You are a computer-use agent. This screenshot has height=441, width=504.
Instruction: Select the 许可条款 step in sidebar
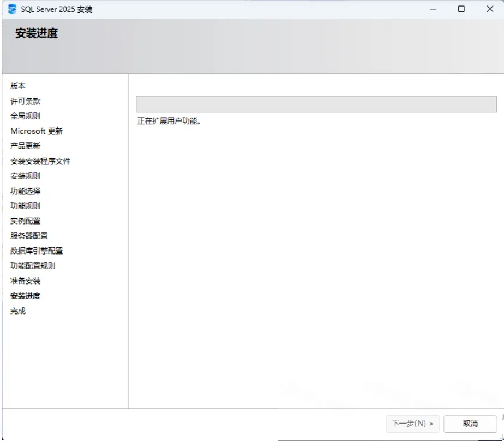26,101
